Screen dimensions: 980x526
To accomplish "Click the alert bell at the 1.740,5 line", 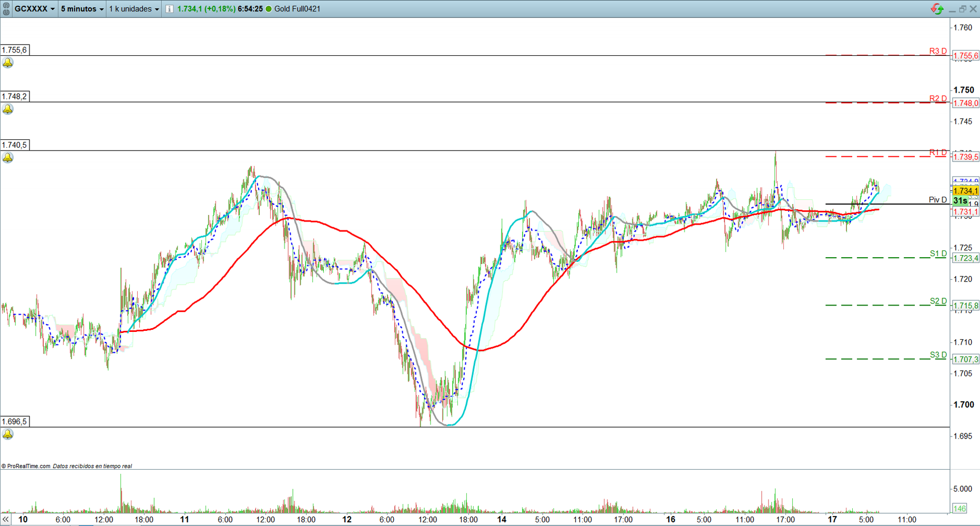I will coord(8,158).
